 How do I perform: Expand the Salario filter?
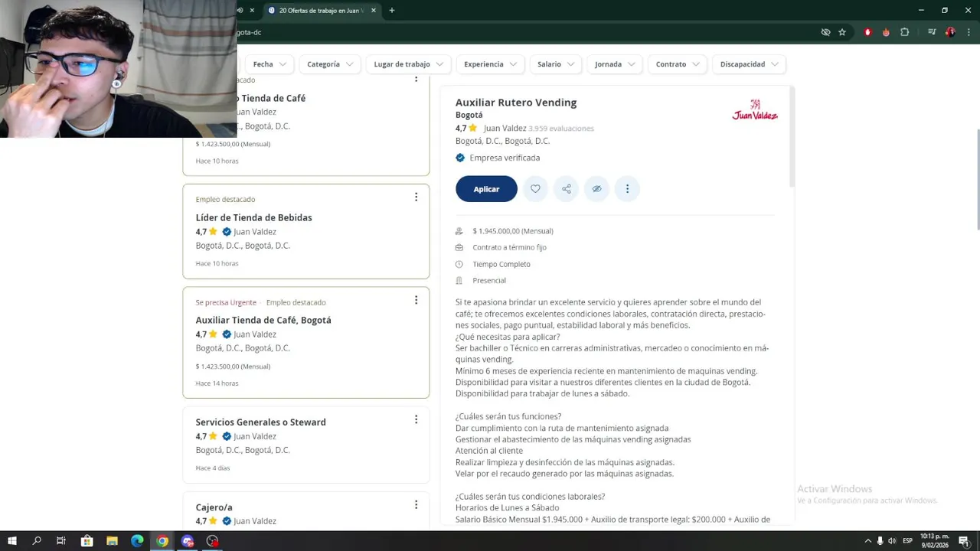(x=556, y=64)
